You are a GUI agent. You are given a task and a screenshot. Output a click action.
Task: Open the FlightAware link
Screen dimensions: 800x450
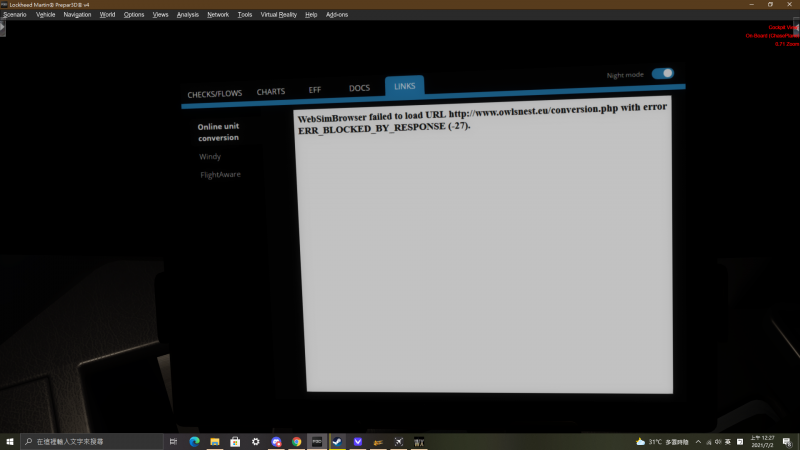pos(220,174)
